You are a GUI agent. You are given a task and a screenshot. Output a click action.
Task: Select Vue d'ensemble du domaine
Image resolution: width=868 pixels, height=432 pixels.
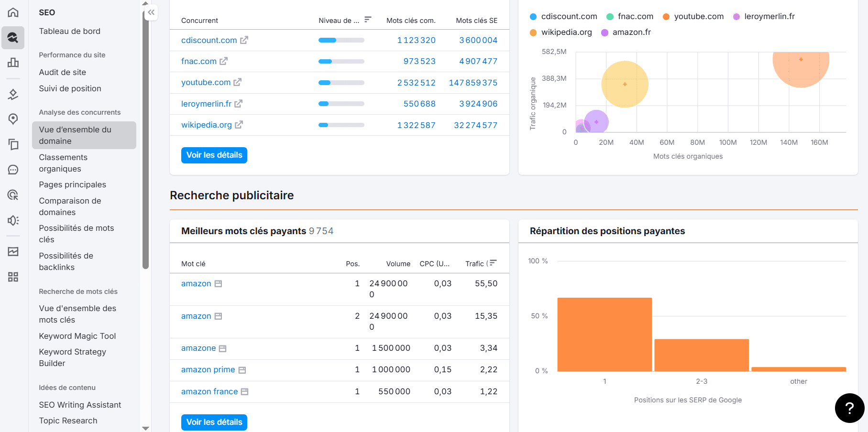point(84,135)
